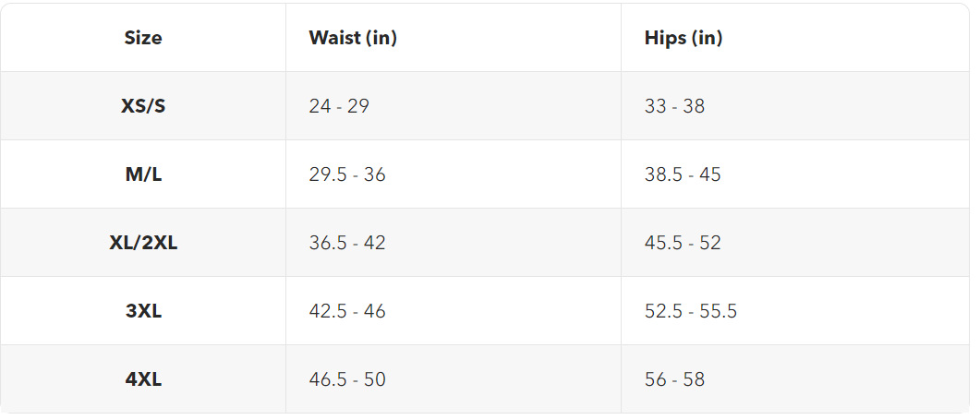Image resolution: width=980 pixels, height=420 pixels.
Task: Click waist value 36.5 - 42
Action: point(347,243)
